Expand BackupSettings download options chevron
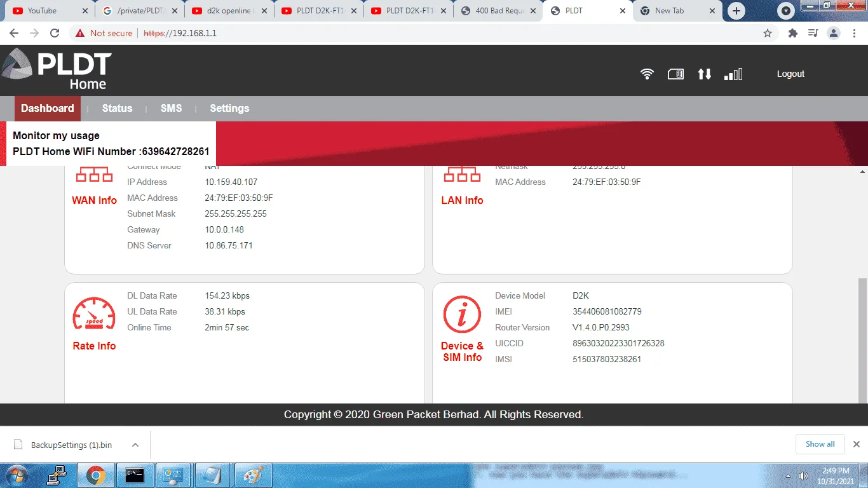This screenshot has width=868, height=488. (x=135, y=445)
